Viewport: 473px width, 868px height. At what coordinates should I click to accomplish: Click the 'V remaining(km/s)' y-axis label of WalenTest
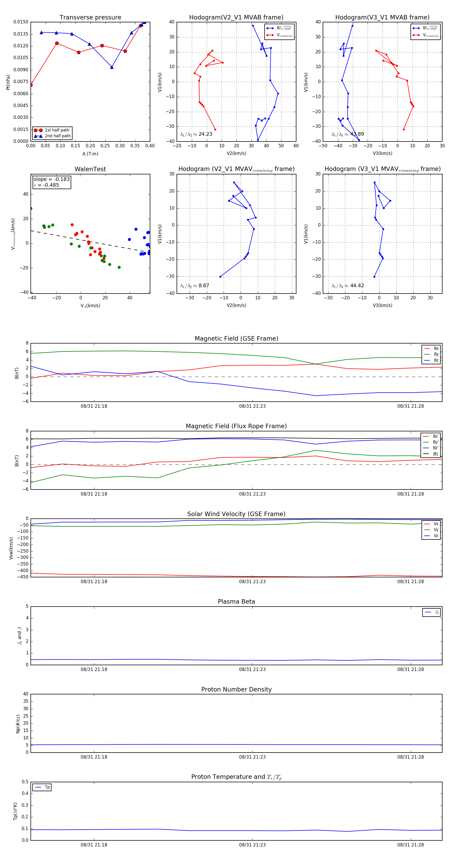(x=13, y=234)
